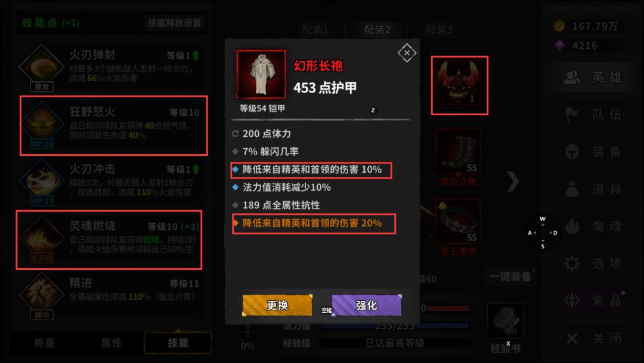Screen dimensions: 644x363
Task: Open the 技能 tab at bottom
Action: pyautogui.click(x=178, y=343)
